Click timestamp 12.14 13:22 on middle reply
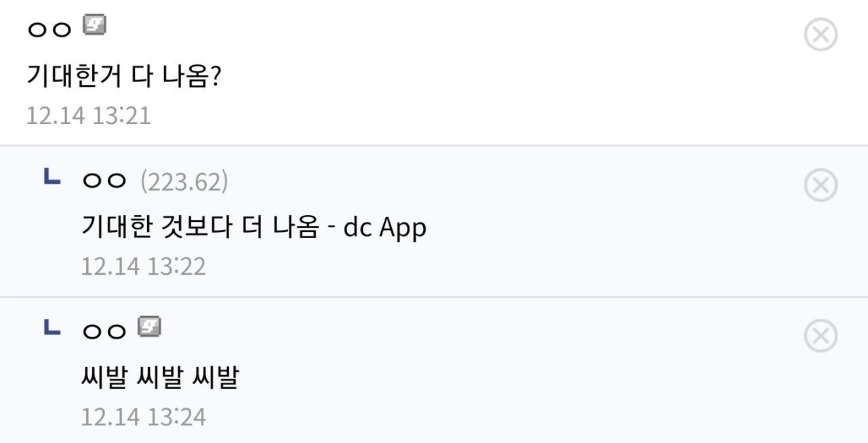 (x=145, y=265)
